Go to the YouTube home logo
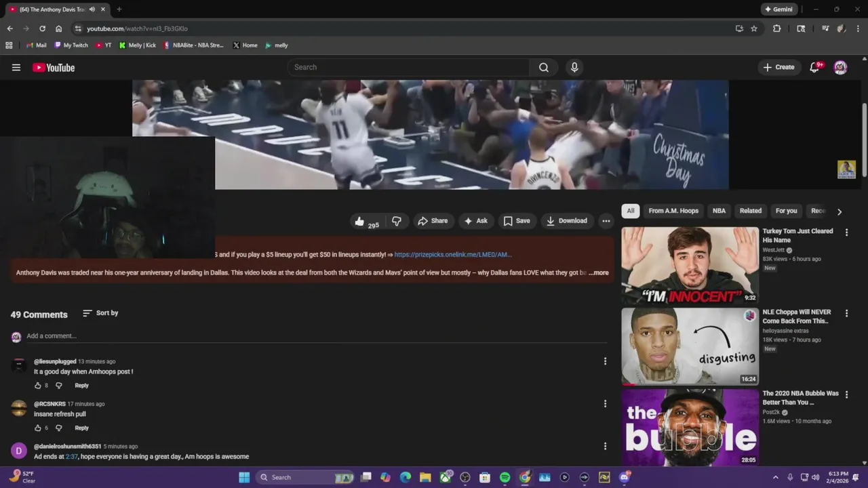This screenshot has width=868, height=488. (x=54, y=67)
